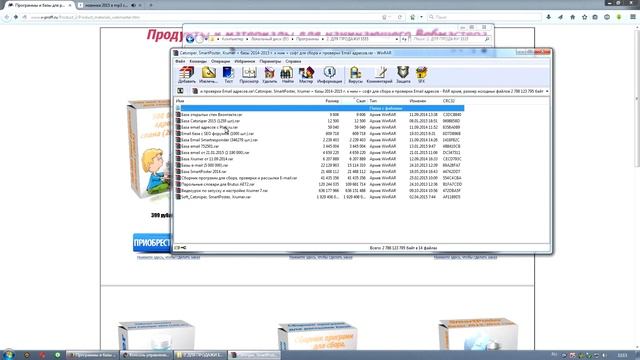
Task: Sort by the Размер column header
Action: (332, 101)
